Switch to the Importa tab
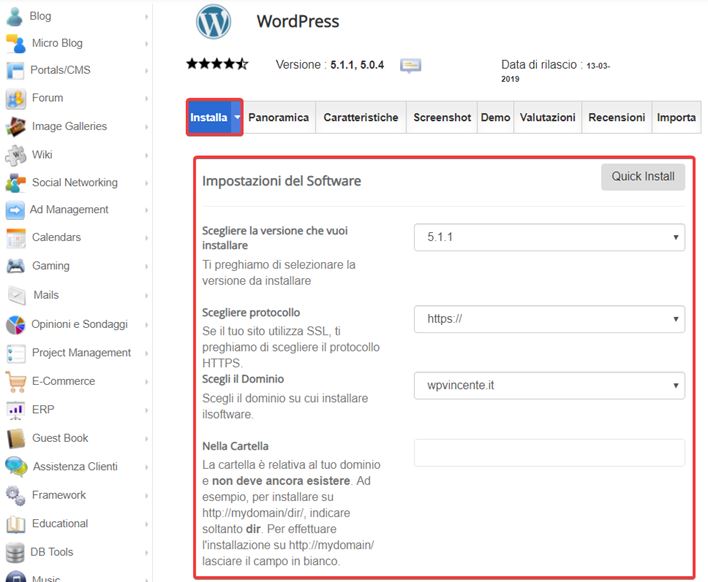The width and height of the screenshot is (708, 582). point(676,117)
